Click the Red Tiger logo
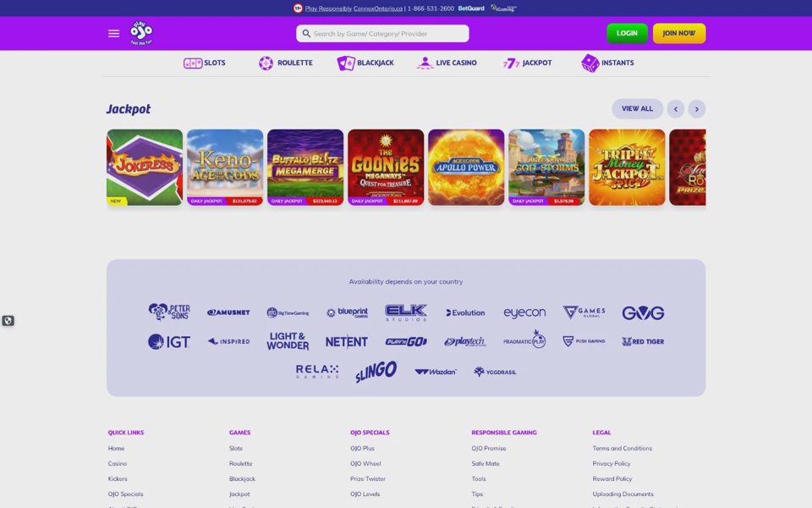The height and width of the screenshot is (508, 812). click(x=643, y=341)
